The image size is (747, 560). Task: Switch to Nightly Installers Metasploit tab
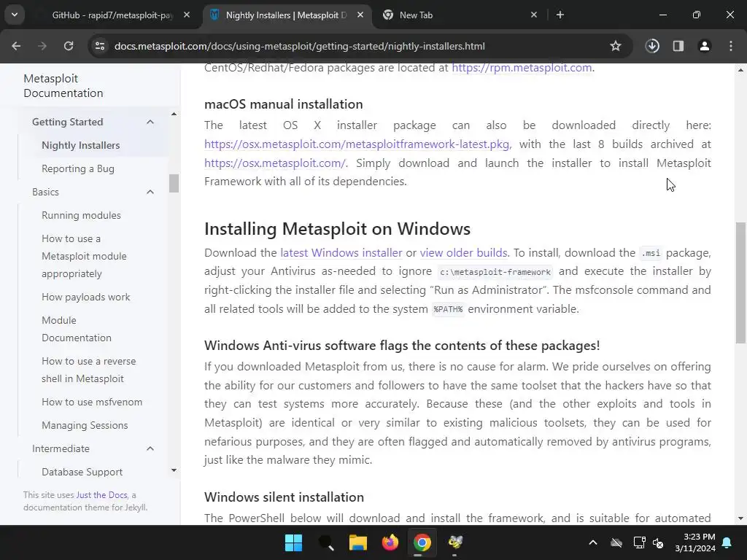point(287,15)
